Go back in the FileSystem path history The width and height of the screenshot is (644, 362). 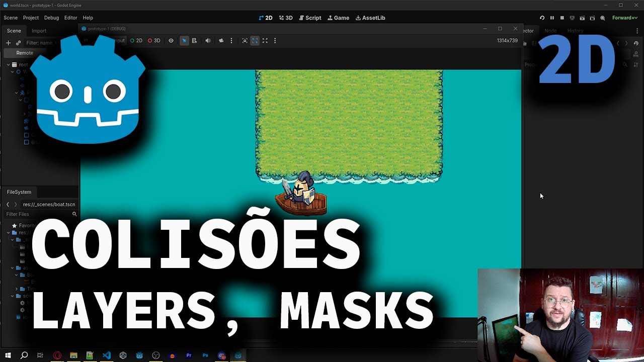point(8,205)
